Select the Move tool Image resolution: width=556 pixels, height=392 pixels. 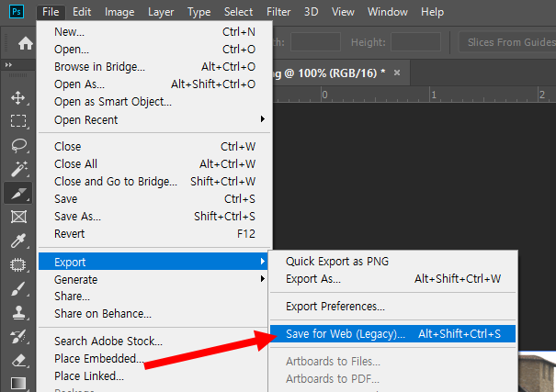click(x=18, y=97)
